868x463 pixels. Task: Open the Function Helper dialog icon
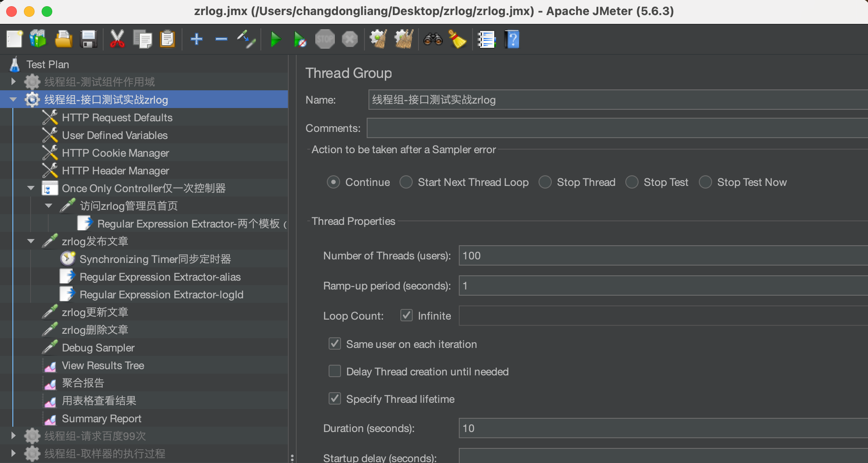coord(486,39)
